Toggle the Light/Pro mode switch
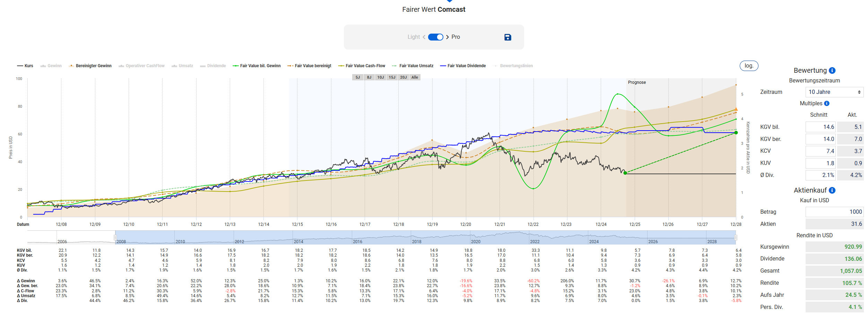 click(435, 37)
